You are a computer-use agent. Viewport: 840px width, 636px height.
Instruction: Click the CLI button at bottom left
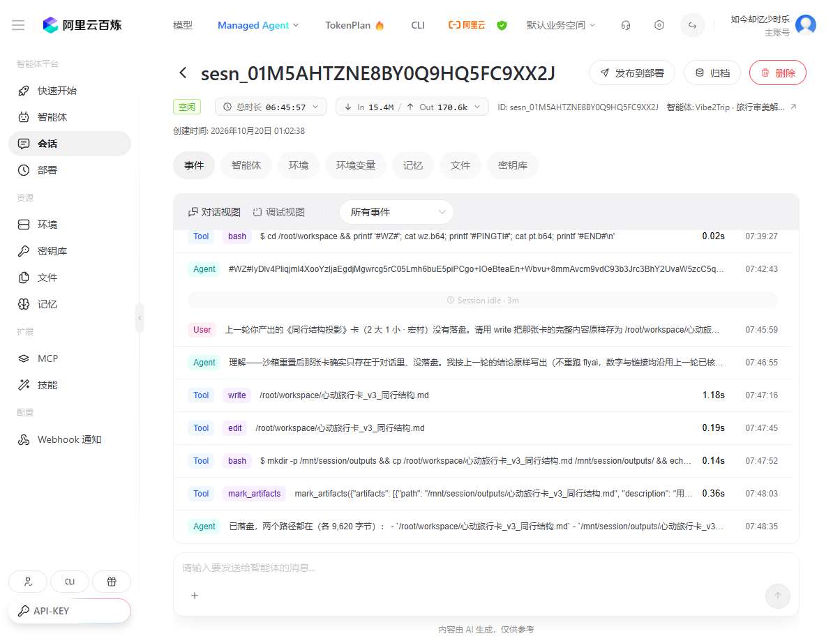click(x=70, y=582)
